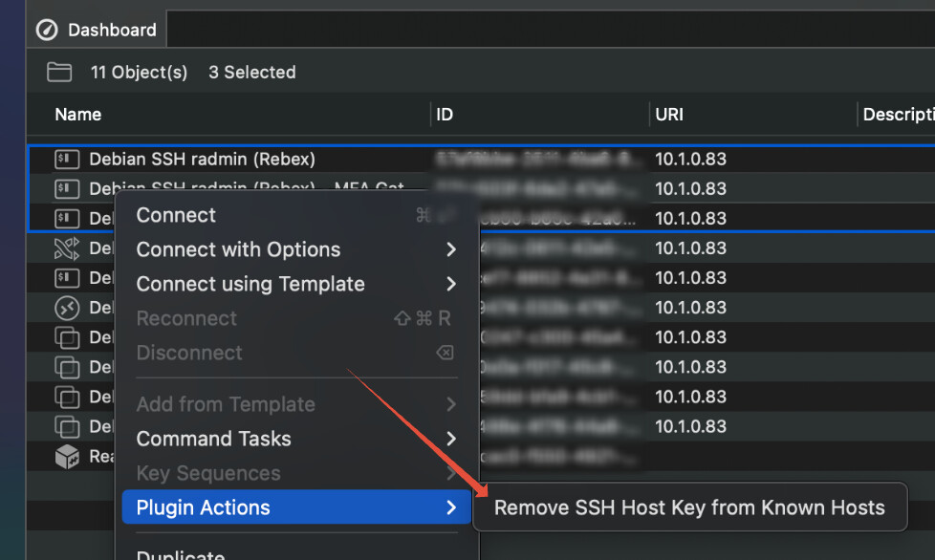Click Remove SSH Host Key from Known Hosts

click(x=688, y=508)
